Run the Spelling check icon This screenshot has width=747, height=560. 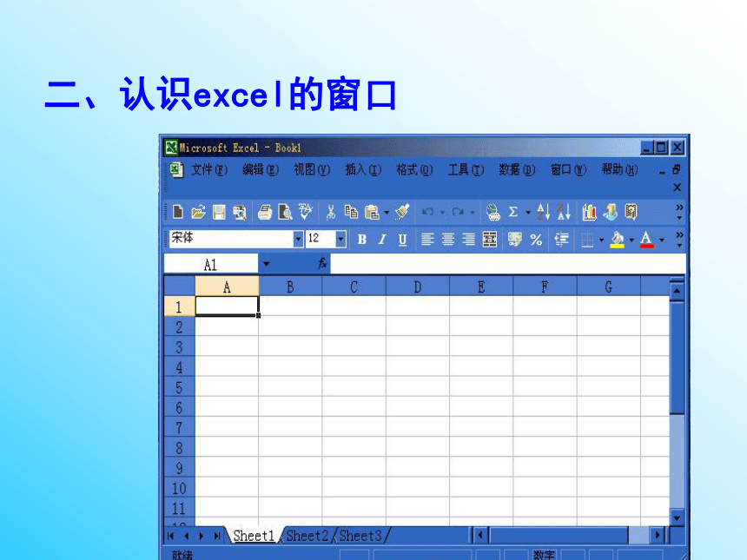(306, 212)
